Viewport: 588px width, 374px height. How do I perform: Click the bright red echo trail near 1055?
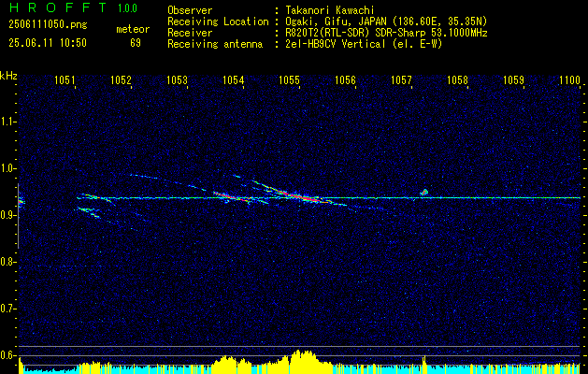[300, 196]
